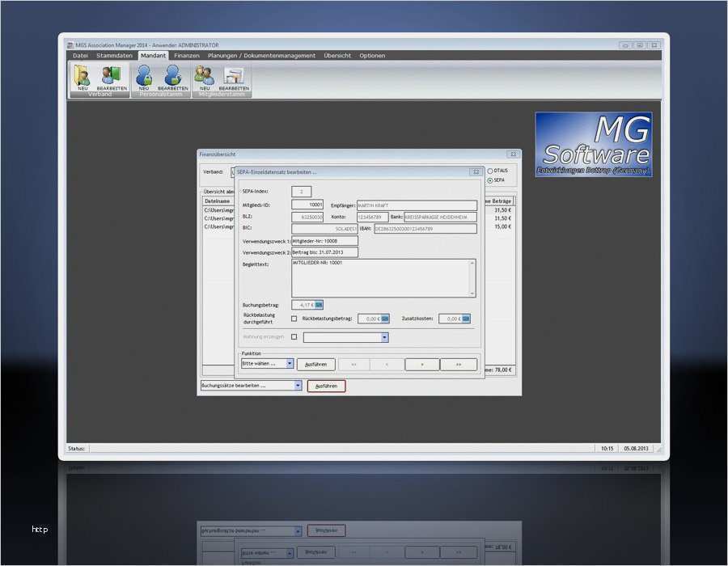Select the DTAUS radio button
The width and height of the screenshot is (728, 566).
point(489,171)
